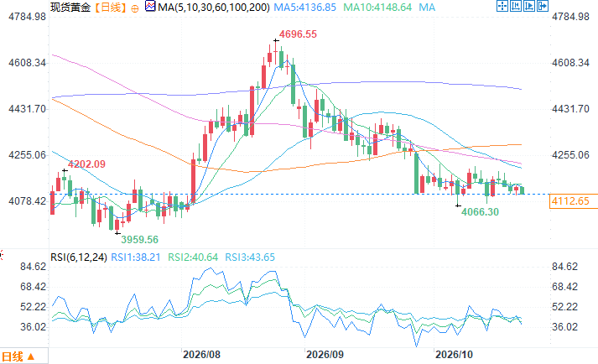Click the RSI2:40.64 value
Viewport: 598px width, 364px height.
click(x=193, y=257)
